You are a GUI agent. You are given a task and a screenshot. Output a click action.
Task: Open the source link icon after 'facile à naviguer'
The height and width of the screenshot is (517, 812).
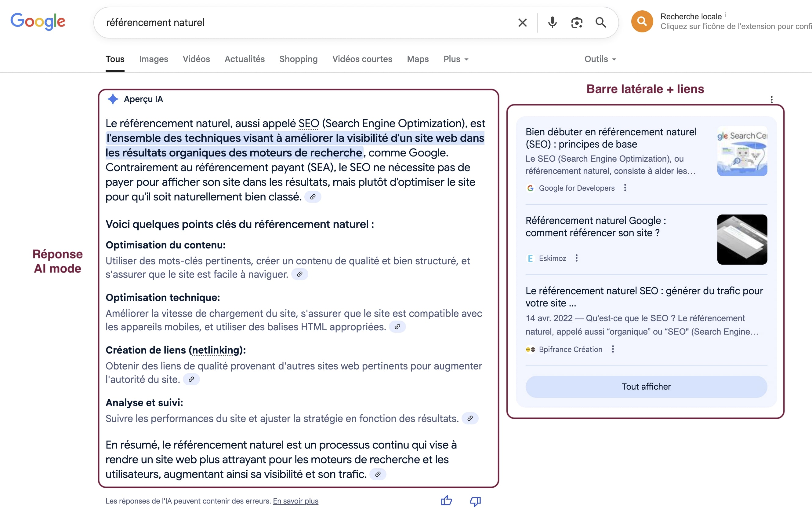[299, 274]
